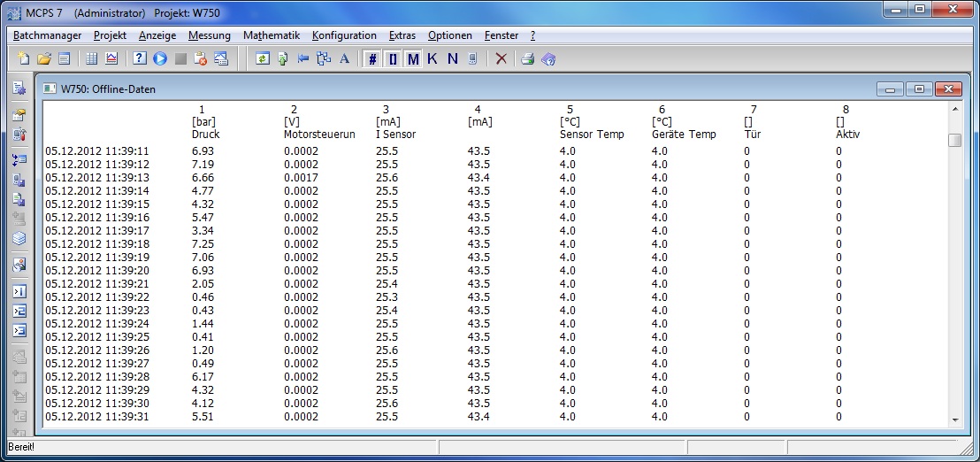Select the row with timestamp 11:39:21
Image resolution: width=980 pixels, height=462 pixels.
(97, 284)
